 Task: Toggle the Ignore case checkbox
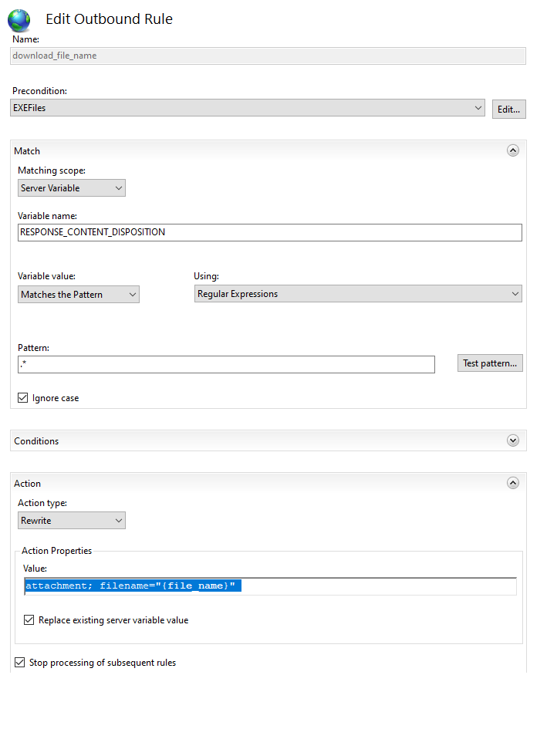coord(22,398)
